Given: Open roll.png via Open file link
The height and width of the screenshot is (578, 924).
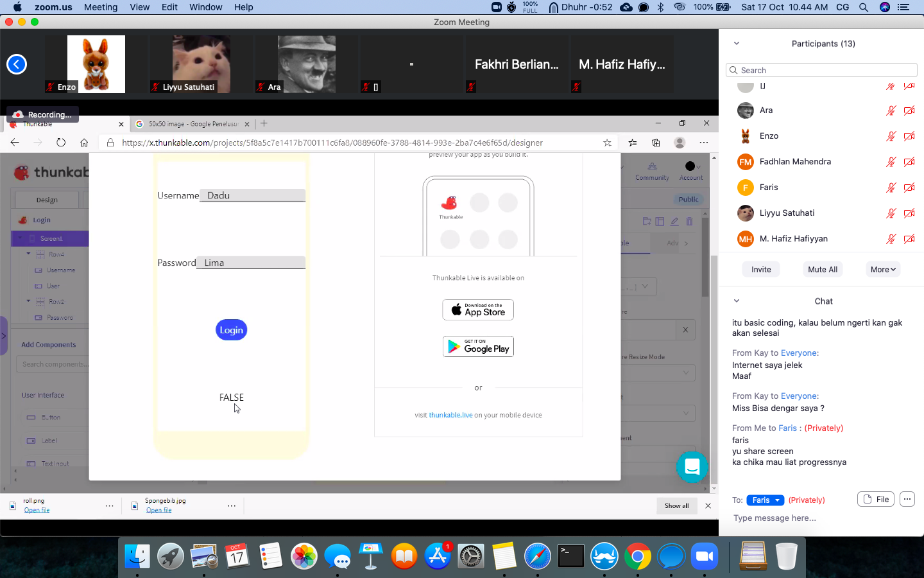Looking at the screenshot, I should pos(37,510).
